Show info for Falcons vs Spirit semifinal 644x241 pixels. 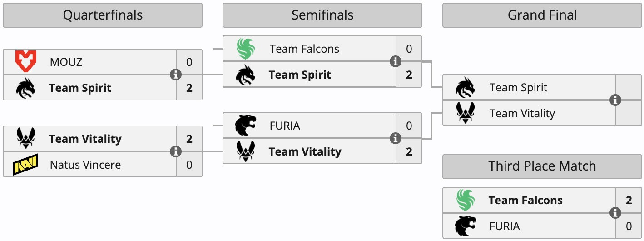pyautogui.click(x=396, y=61)
